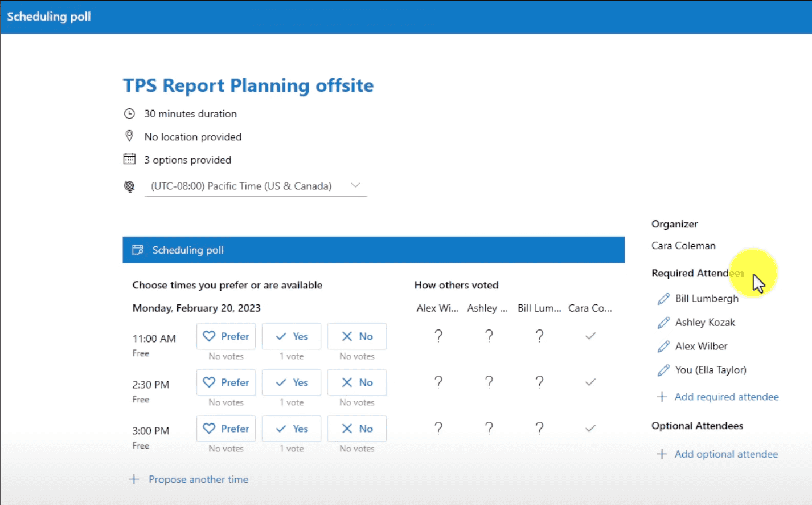Viewport: 812px width, 505px height.
Task: Choose Yes for the 11:00 AM option
Action: click(x=292, y=336)
